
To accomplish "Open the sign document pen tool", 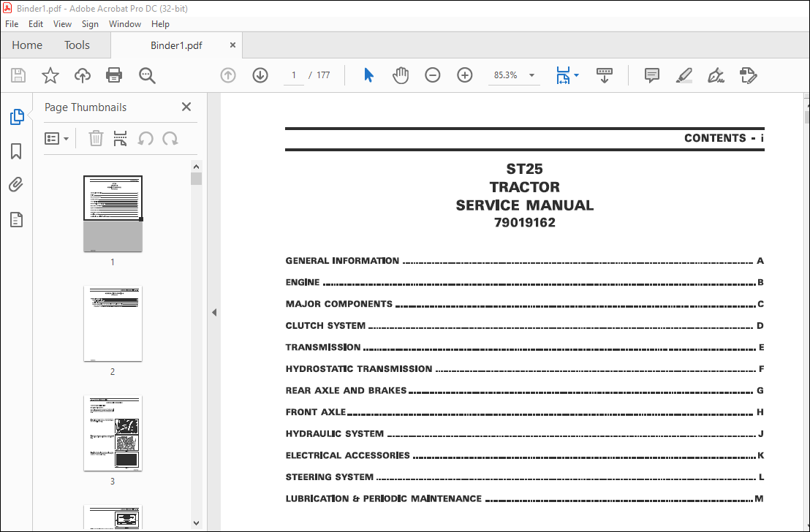I will pyautogui.click(x=716, y=75).
